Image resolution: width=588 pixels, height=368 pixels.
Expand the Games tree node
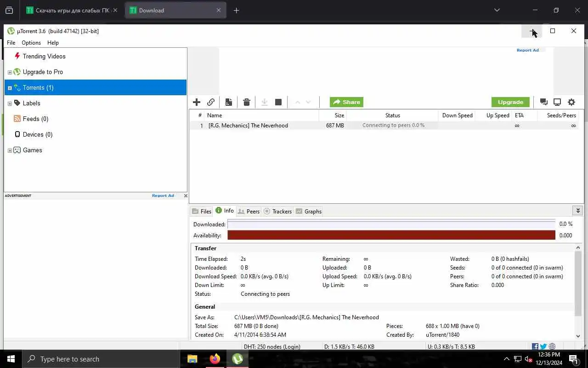10,150
